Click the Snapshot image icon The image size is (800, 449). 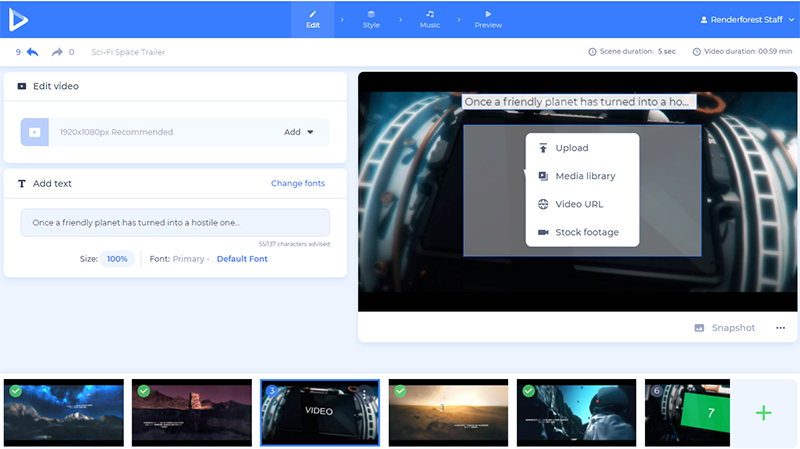(x=700, y=328)
